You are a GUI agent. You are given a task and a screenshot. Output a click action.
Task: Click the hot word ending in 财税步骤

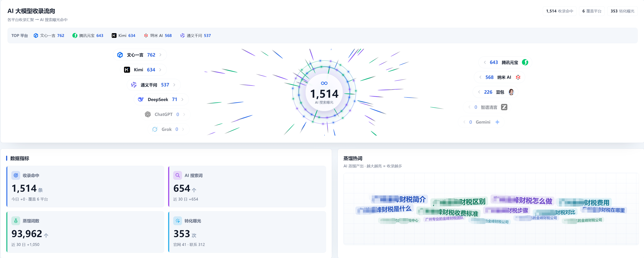506,210
